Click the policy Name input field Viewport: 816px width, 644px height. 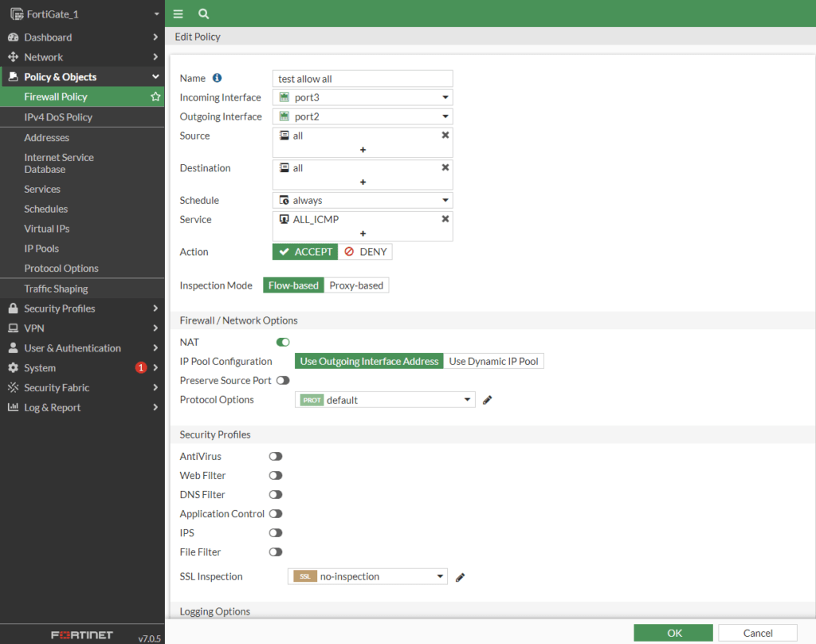pos(363,78)
